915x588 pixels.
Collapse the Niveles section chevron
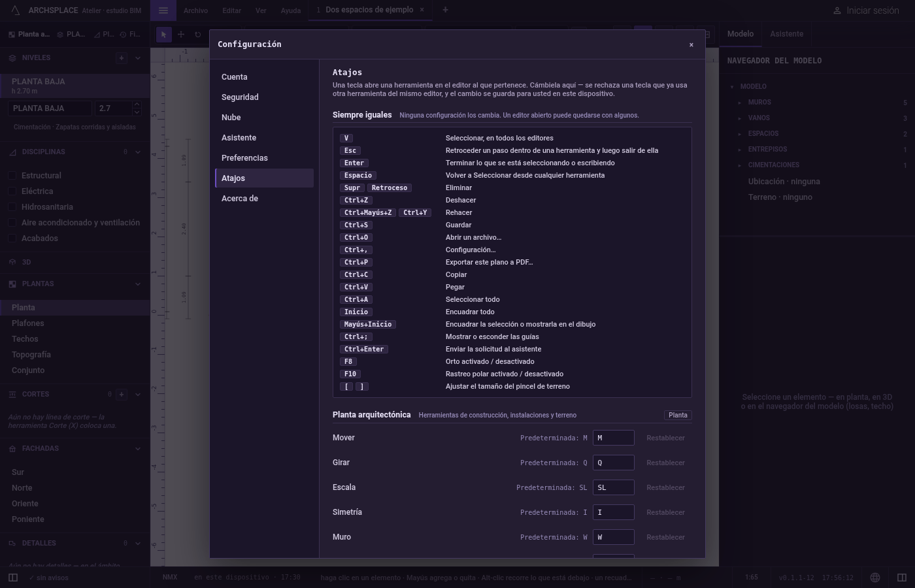137,58
